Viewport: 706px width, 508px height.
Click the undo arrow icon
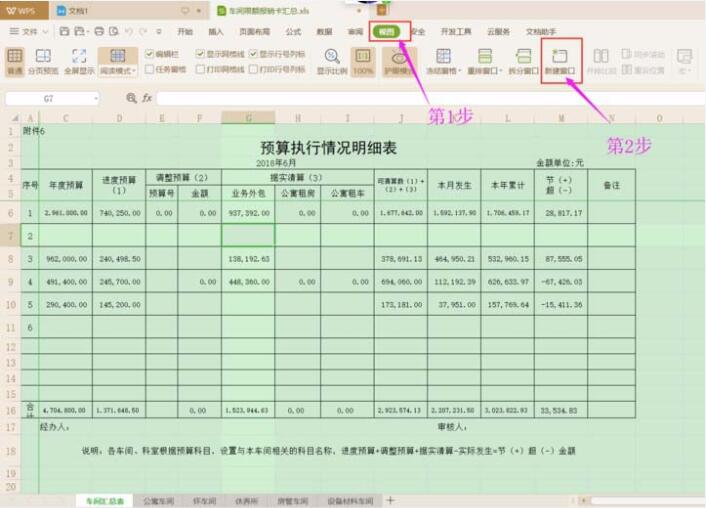point(129,31)
